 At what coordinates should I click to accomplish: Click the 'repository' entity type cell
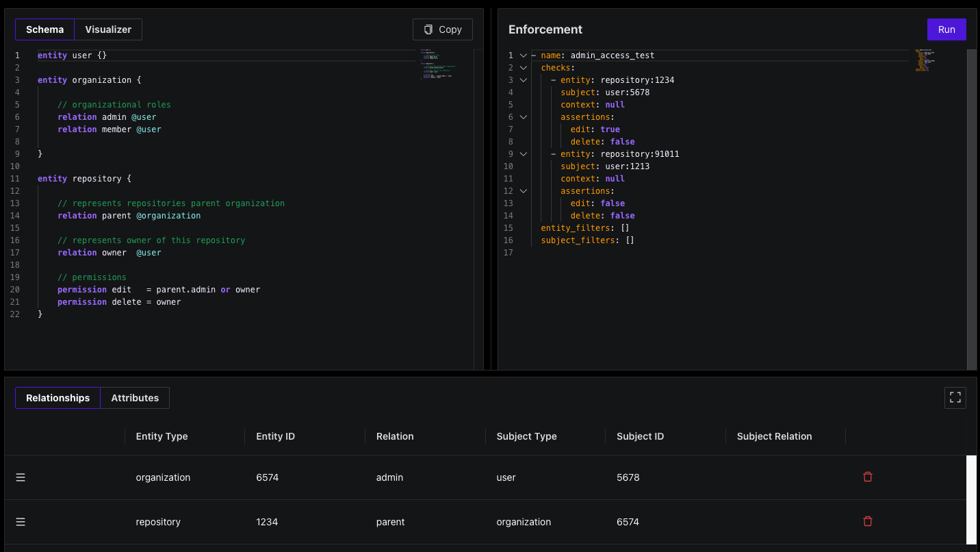click(158, 522)
